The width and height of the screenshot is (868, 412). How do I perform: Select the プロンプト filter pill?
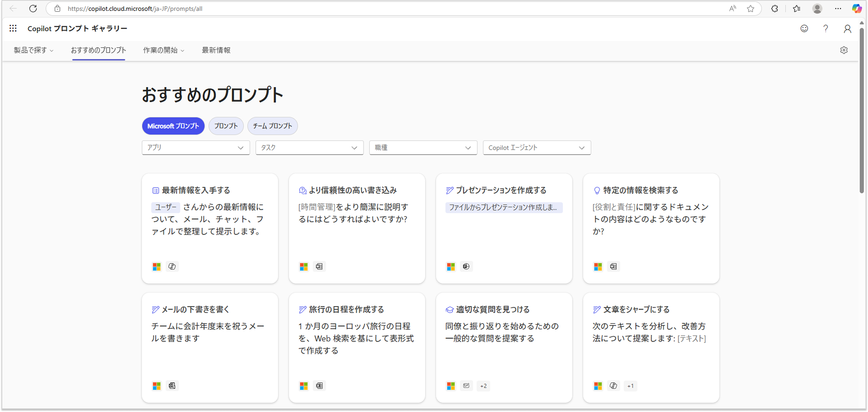pos(226,126)
